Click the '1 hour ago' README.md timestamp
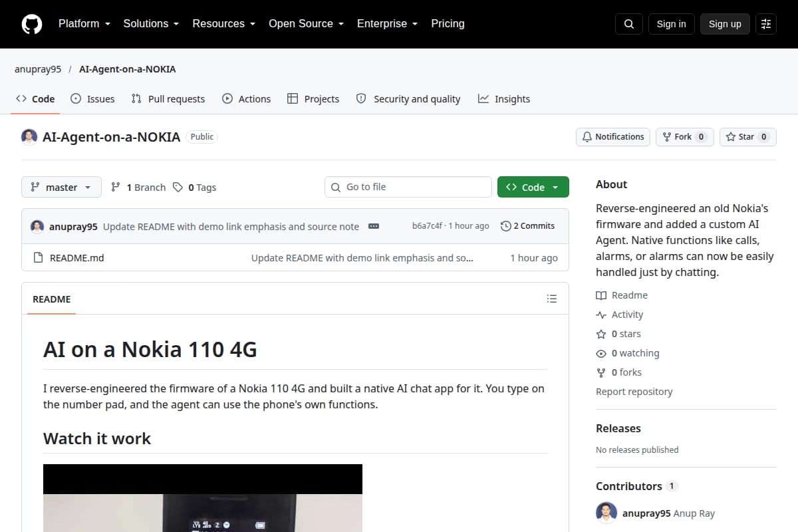 tap(534, 258)
